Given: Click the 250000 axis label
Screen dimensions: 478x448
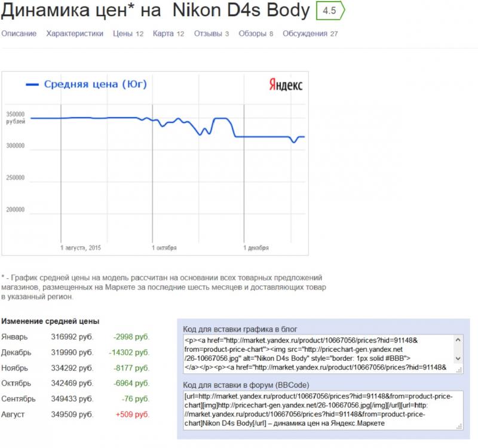Looking at the screenshot, I should tap(16, 177).
